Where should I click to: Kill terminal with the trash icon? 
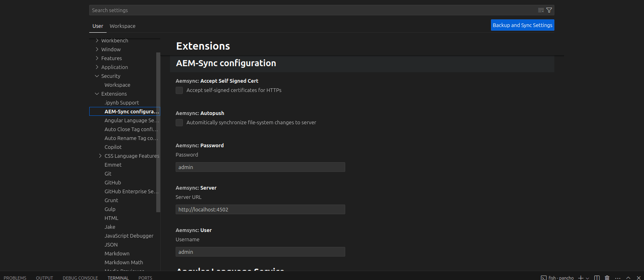[x=607, y=278]
